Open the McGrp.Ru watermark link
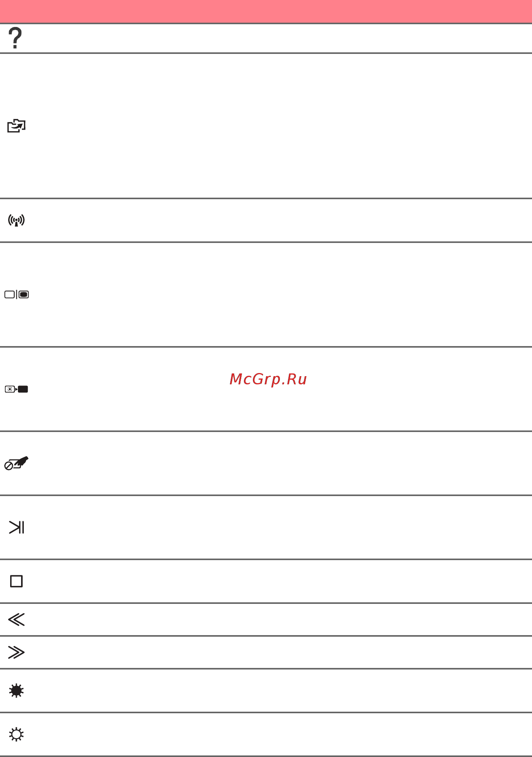 (268, 379)
